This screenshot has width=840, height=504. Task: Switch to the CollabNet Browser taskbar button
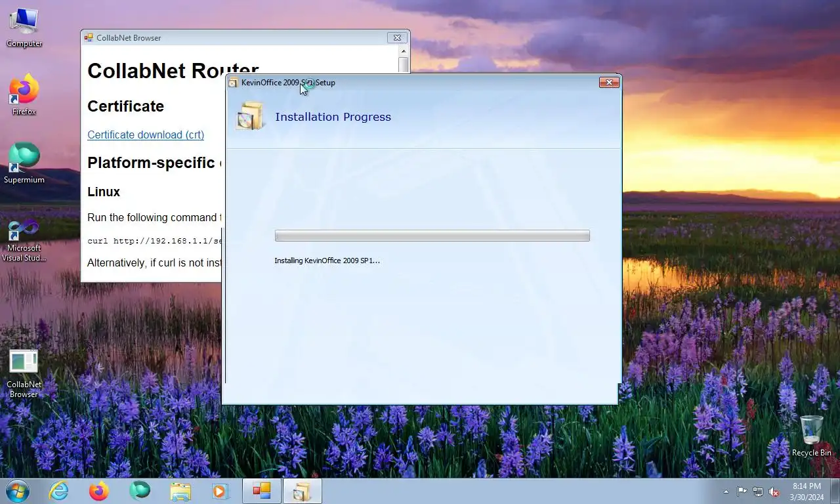point(262,491)
